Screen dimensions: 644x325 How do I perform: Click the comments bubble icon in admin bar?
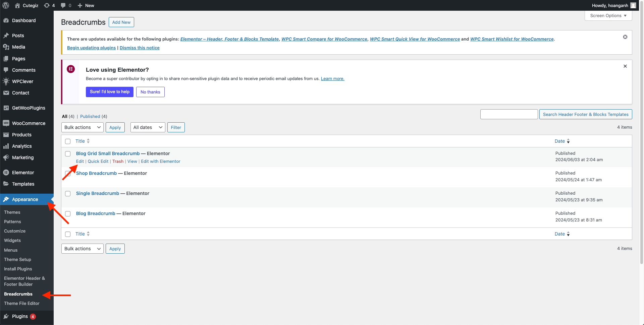click(63, 5)
